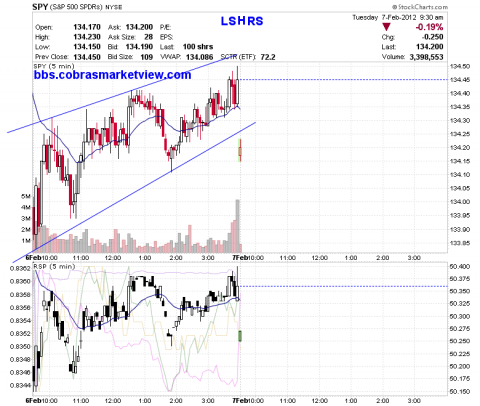Select the "100 shrs" last trade size
The image size is (480, 406).
198,47
